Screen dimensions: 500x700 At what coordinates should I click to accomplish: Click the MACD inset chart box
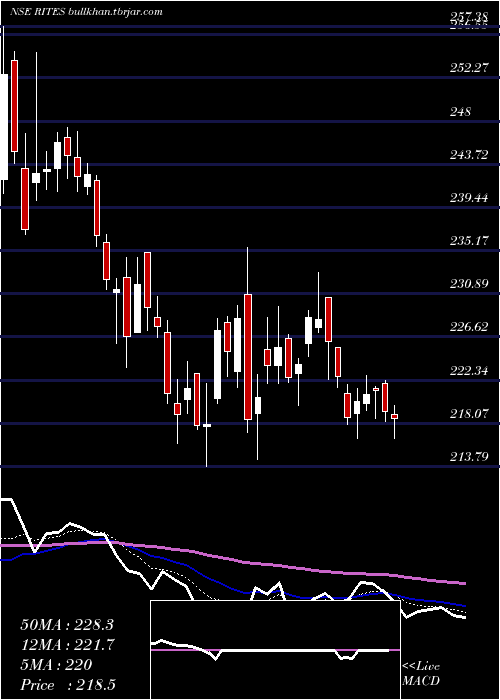point(275,650)
